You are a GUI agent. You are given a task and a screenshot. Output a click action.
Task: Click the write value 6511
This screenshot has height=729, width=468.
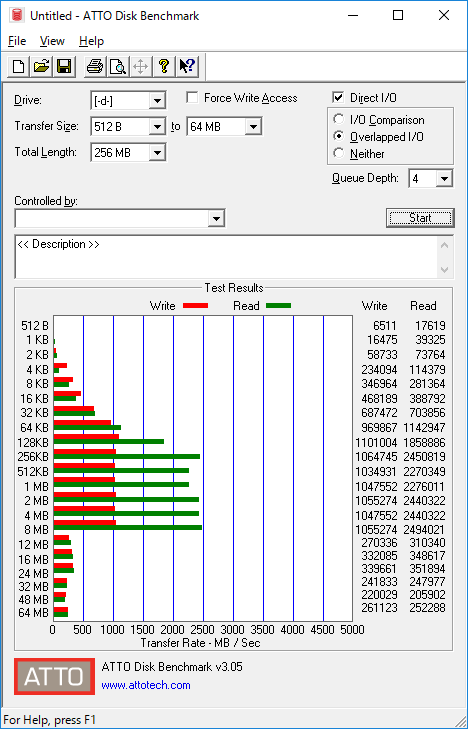[385, 325]
